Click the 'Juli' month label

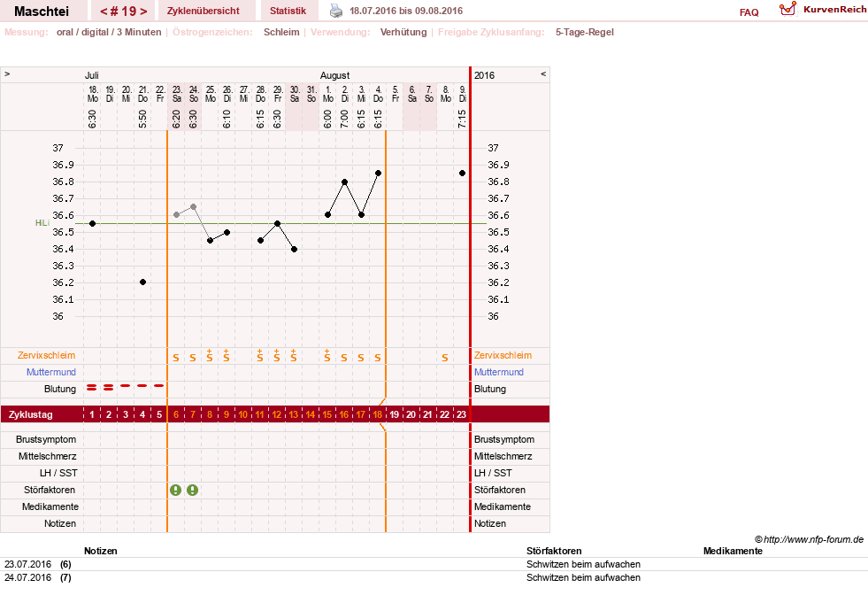coord(92,75)
